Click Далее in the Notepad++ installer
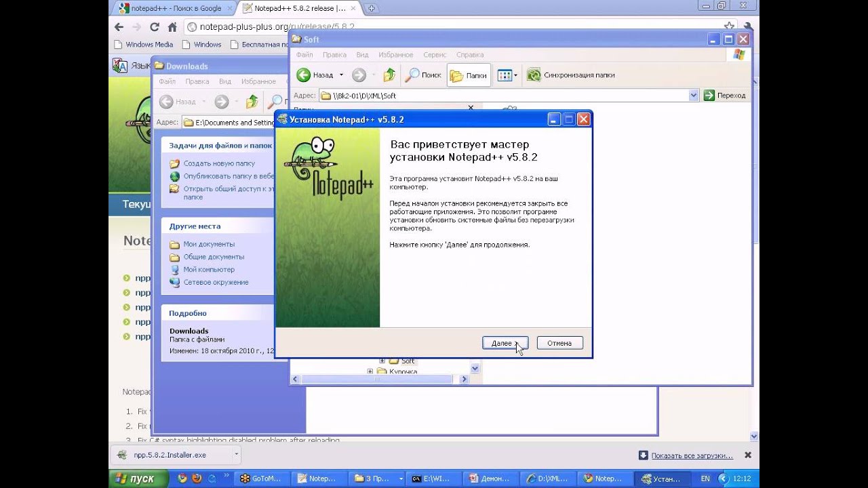The height and width of the screenshot is (488, 868). pos(505,343)
